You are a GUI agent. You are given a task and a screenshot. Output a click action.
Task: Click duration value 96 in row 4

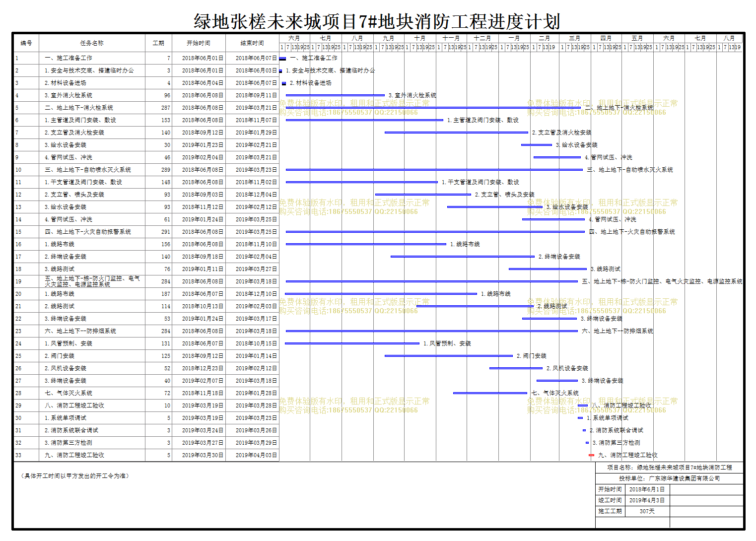click(x=167, y=95)
